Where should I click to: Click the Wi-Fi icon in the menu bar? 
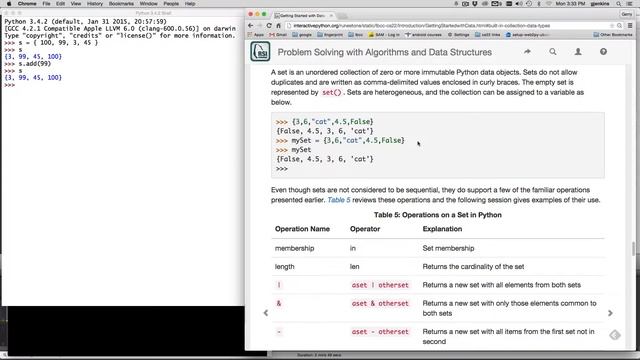click(549, 4)
